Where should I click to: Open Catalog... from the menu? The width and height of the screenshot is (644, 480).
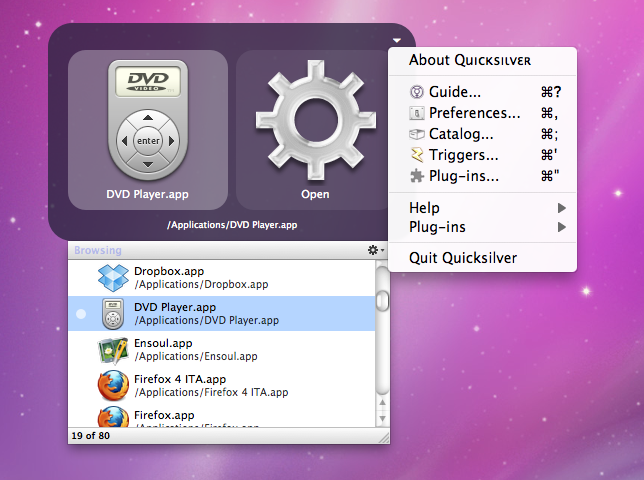click(462, 134)
